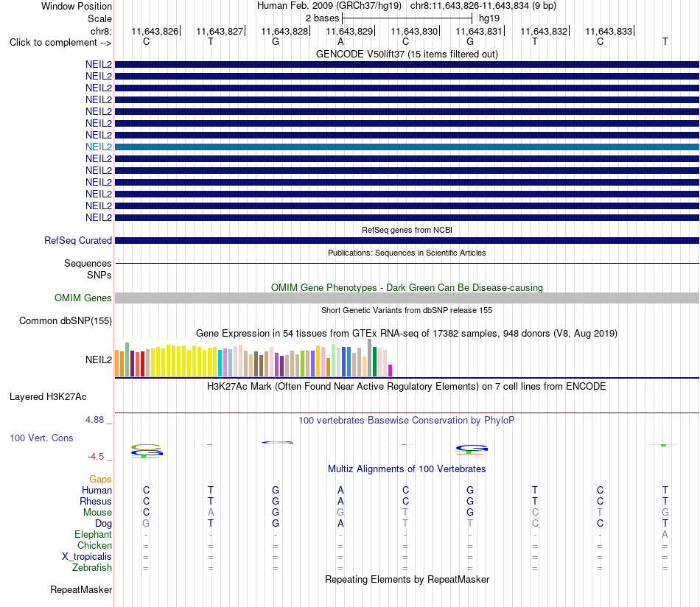Click the RepeatMasker track label

(x=81, y=589)
